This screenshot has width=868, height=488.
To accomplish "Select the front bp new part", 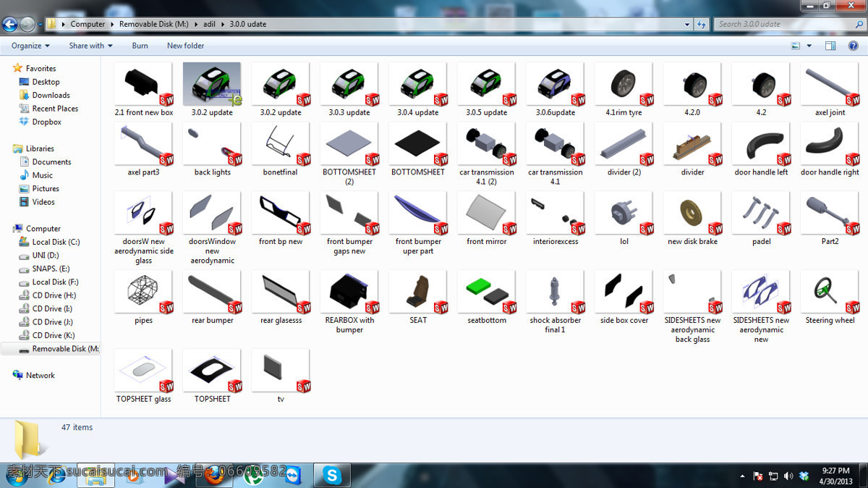I will tap(280, 219).
